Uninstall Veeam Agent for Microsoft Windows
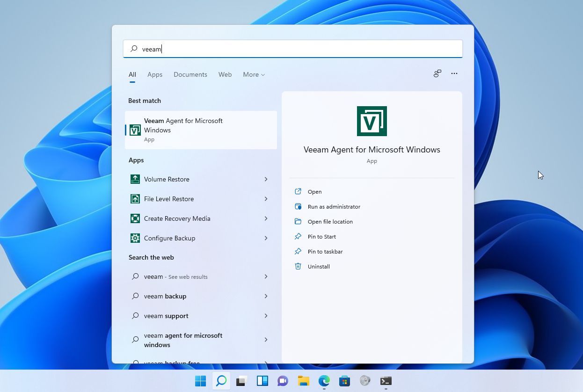 click(x=319, y=266)
